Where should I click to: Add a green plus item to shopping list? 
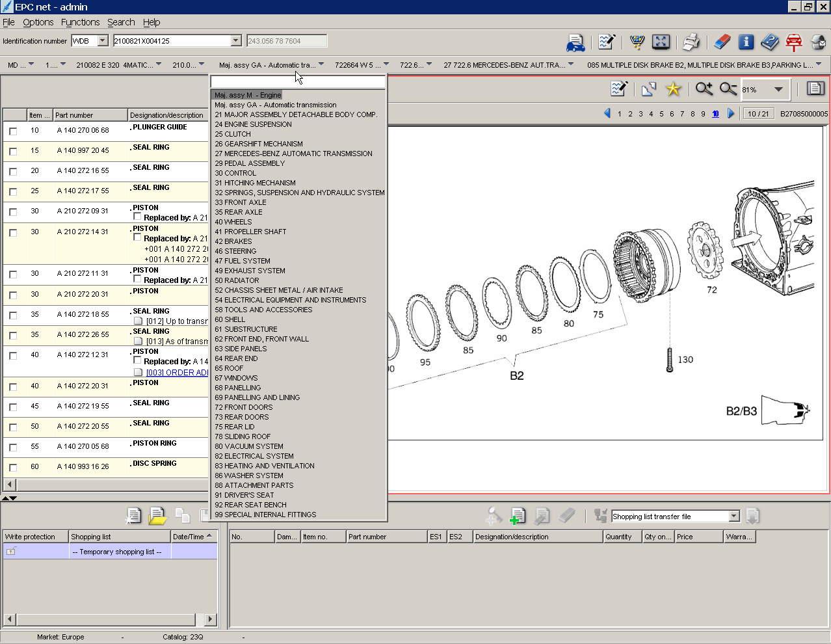pyautogui.click(x=518, y=516)
